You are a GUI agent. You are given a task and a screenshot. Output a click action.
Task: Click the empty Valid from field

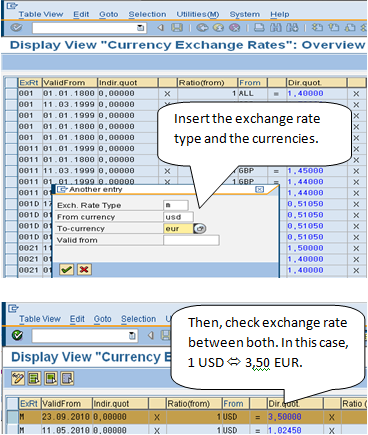point(191,240)
